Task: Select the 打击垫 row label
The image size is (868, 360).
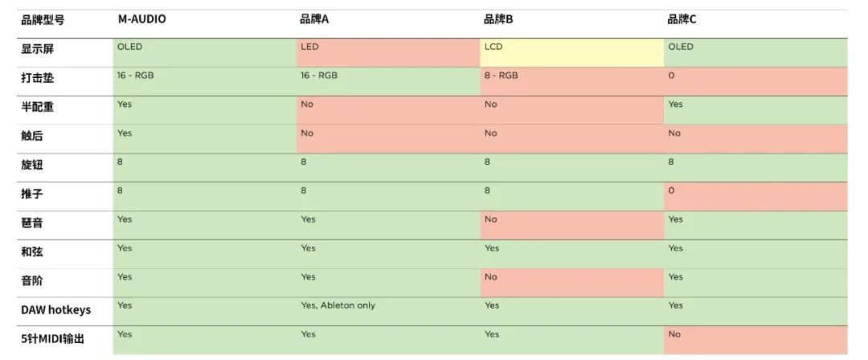Action: (38, 78)
